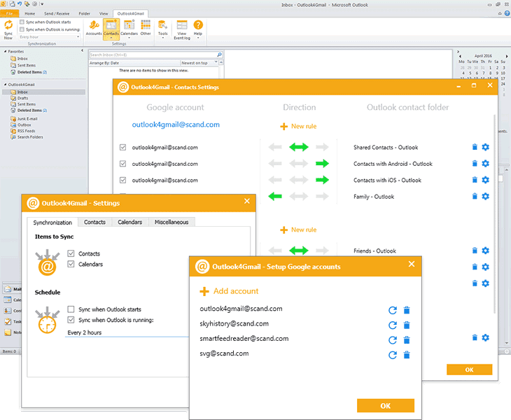The width and height of the screenshot is (511, 420).
Task: Select RSS Feeds folder
Action: [26, 131]
